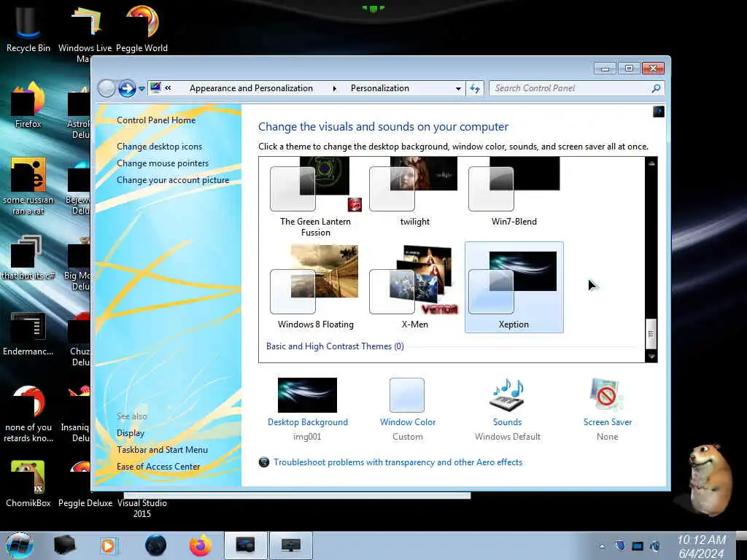747x560 pixels.
Task: Open the recent pages dropdown arrow
Action: (x=142, y=89)
